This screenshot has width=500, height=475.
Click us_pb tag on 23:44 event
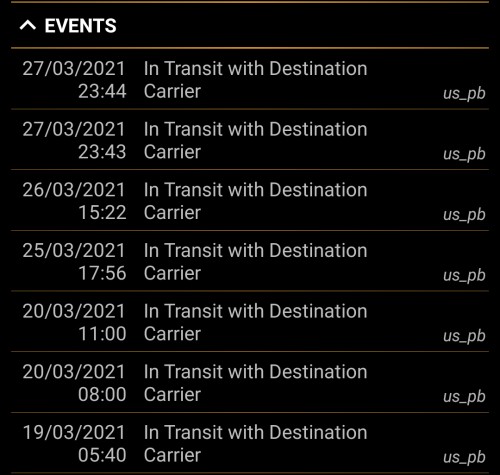[x=464, y=94]
